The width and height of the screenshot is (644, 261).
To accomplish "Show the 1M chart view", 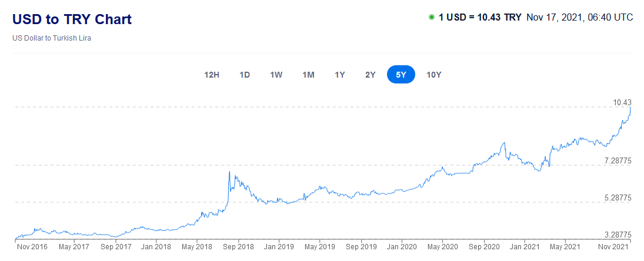I will (x=308, y=75).
